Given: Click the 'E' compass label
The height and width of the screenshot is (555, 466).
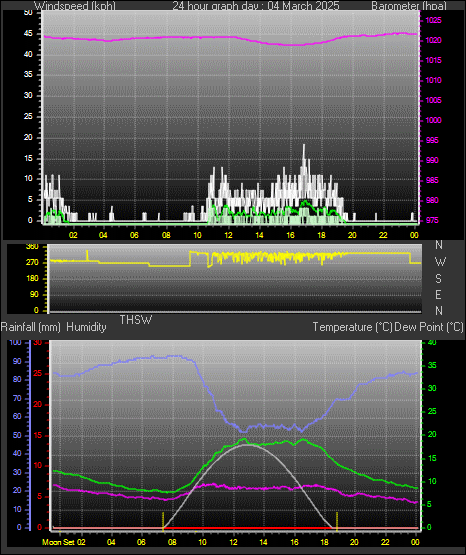Looking at the screenshot, I should click(438, 294).
